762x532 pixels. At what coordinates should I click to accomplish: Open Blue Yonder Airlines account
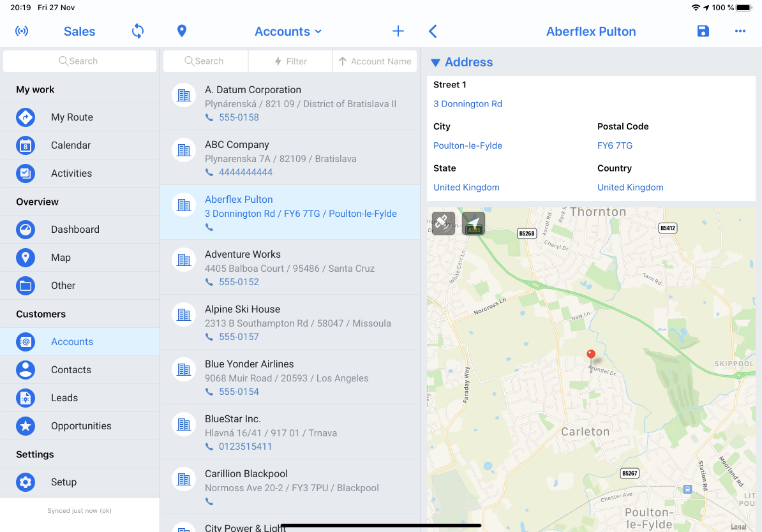[x=290, y=377]
